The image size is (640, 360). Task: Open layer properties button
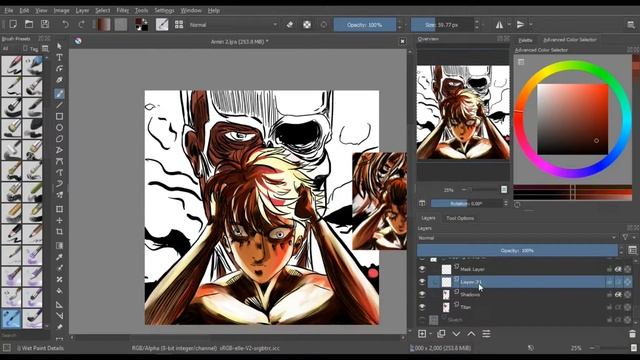tap(487, 334)
